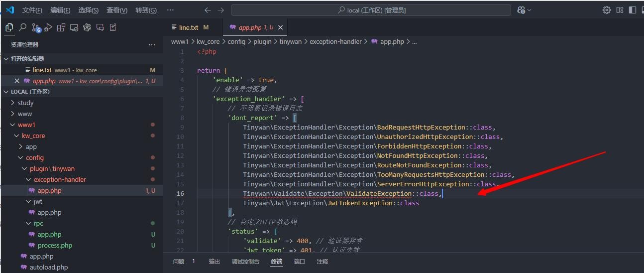Open line.txt from the open editors list

point(82,70)
